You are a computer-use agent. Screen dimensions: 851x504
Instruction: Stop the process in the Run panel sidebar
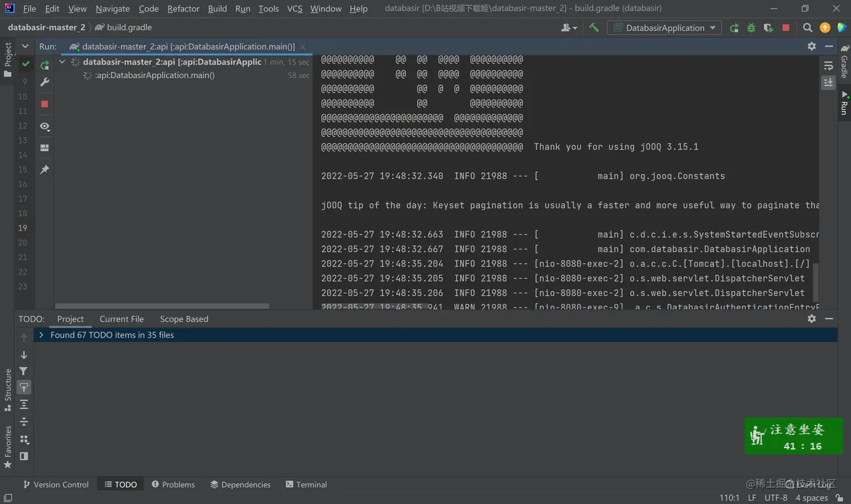click(x=44, y=104)
